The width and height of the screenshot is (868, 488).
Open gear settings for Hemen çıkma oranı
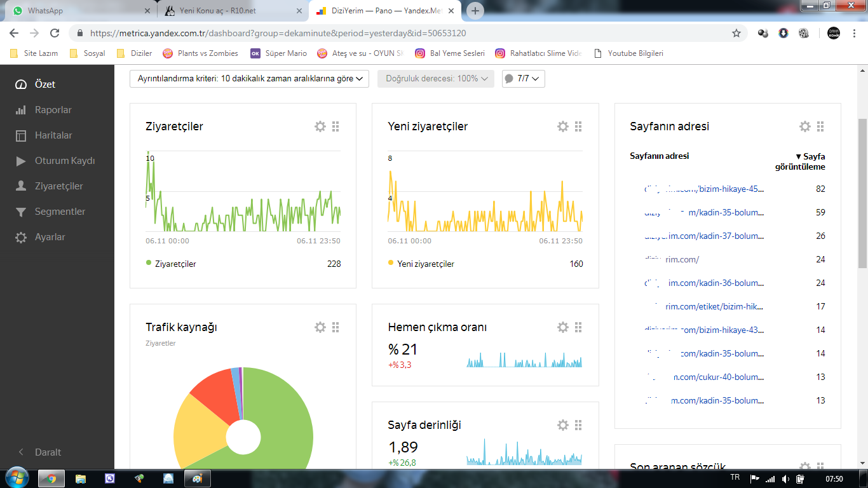point(563,327)
